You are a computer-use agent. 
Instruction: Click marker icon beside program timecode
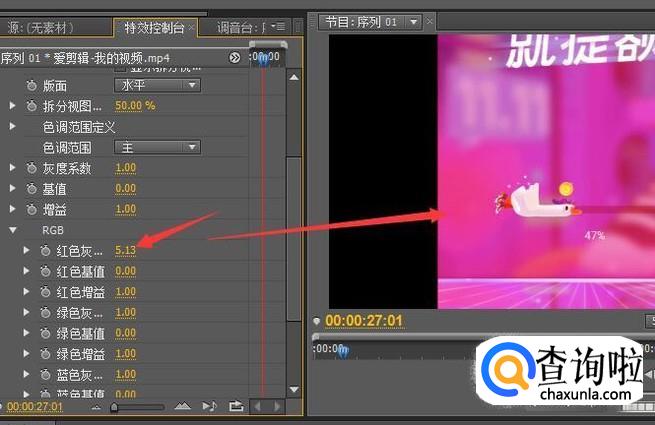317,321
